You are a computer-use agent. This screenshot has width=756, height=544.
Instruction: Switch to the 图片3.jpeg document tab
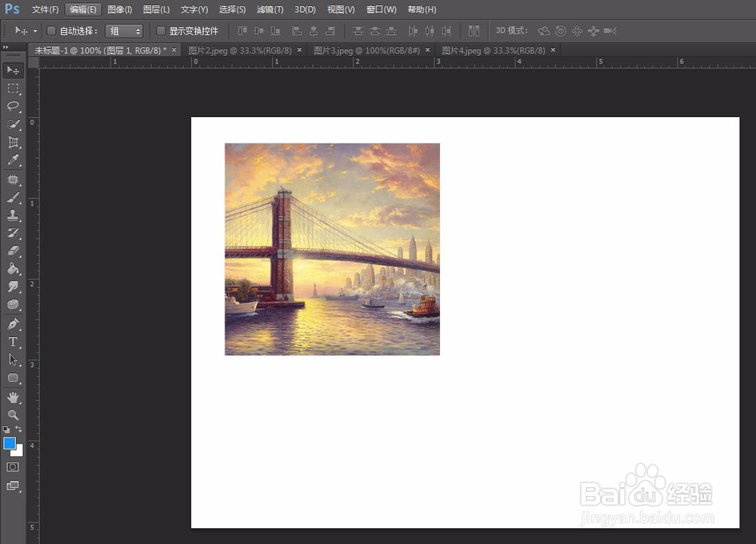367,50
